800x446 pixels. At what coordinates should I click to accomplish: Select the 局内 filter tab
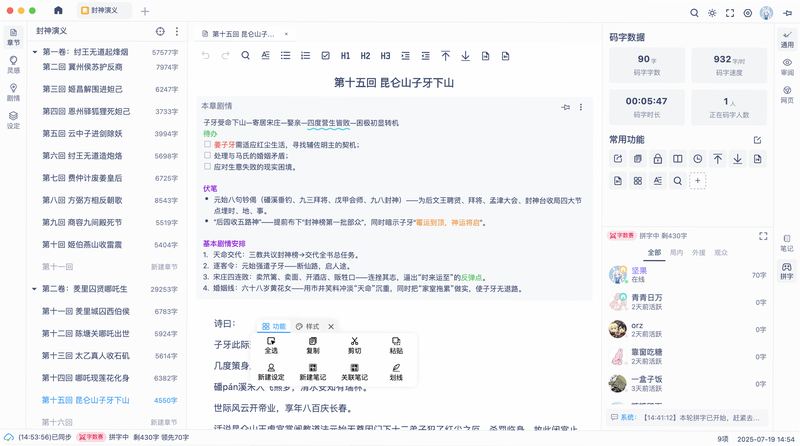676,253
